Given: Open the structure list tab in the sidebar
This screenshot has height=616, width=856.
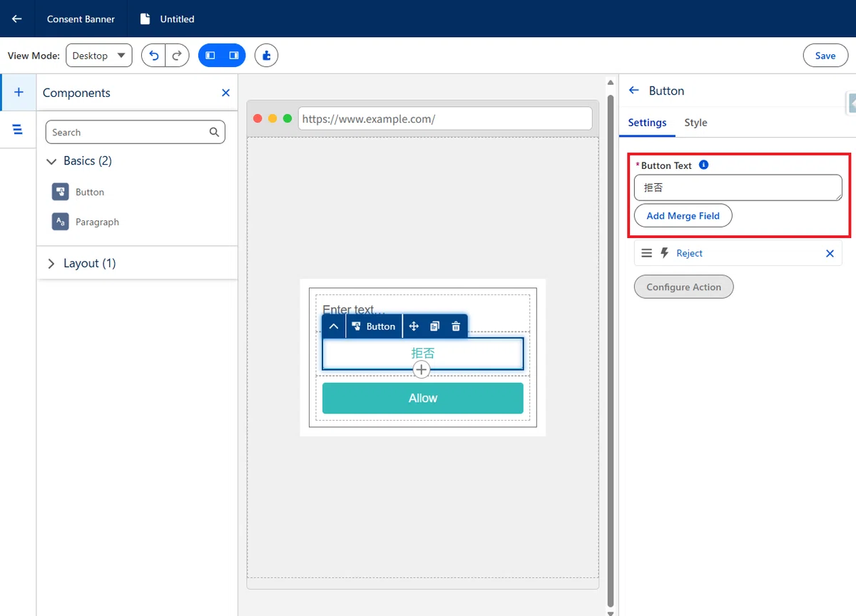Looking at the screenshot, I should 18,129.
